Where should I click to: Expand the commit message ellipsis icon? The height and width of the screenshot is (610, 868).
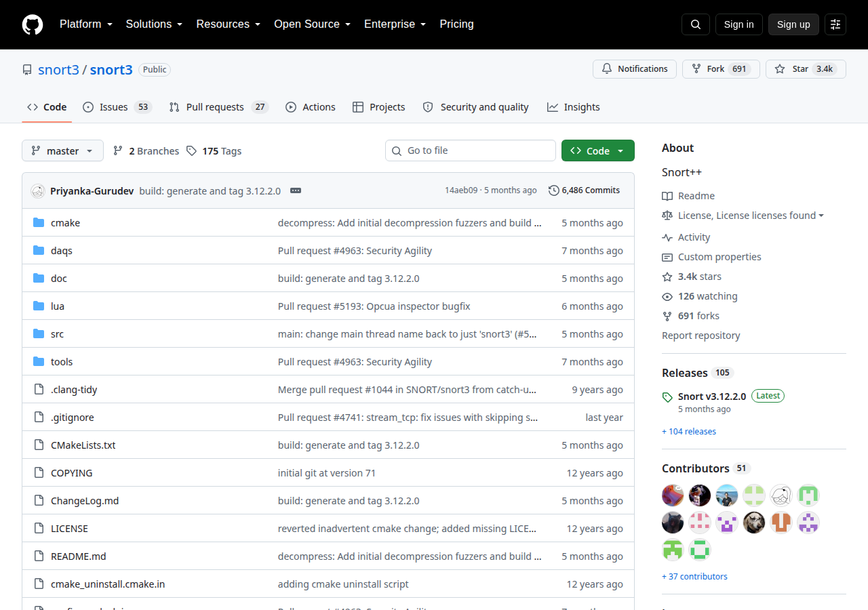[x=296, y=190]
